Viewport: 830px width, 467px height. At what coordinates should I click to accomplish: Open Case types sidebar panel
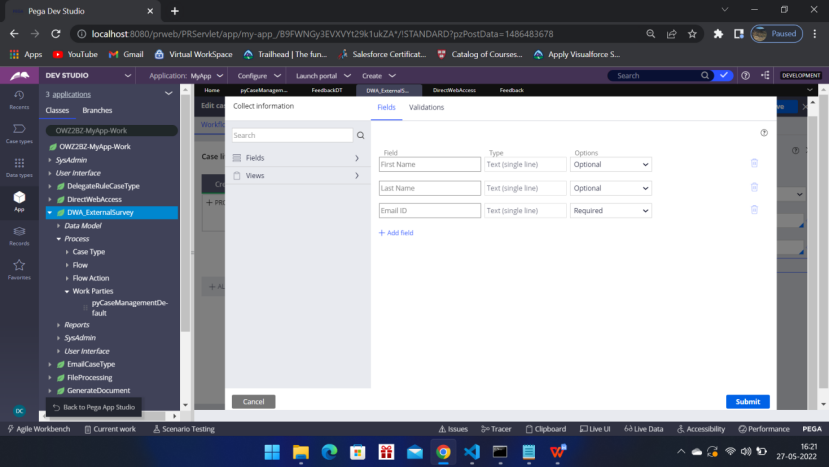tap(19, 134)
